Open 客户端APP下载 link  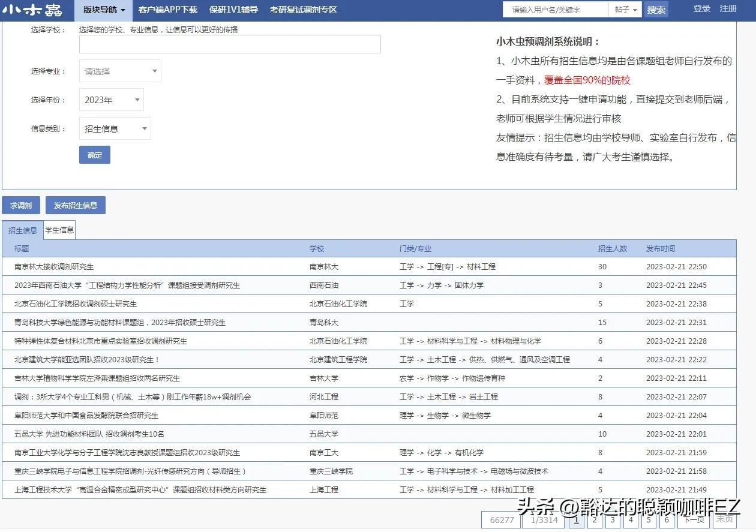point(167,10)
